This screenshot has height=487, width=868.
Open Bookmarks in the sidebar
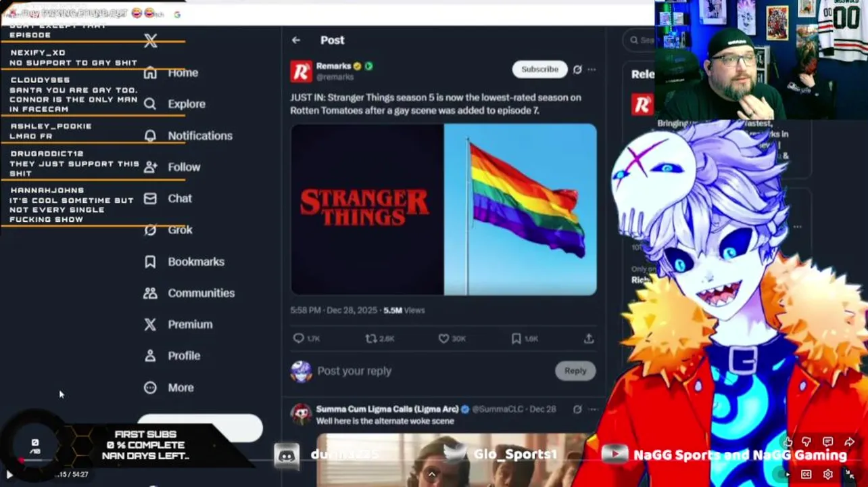coord(184,261)
